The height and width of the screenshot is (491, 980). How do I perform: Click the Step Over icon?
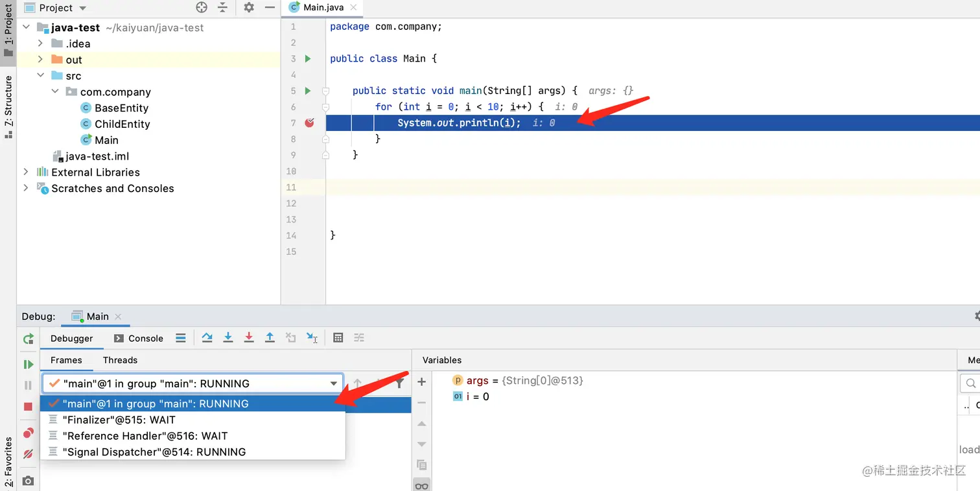click(x=207, y=338)
